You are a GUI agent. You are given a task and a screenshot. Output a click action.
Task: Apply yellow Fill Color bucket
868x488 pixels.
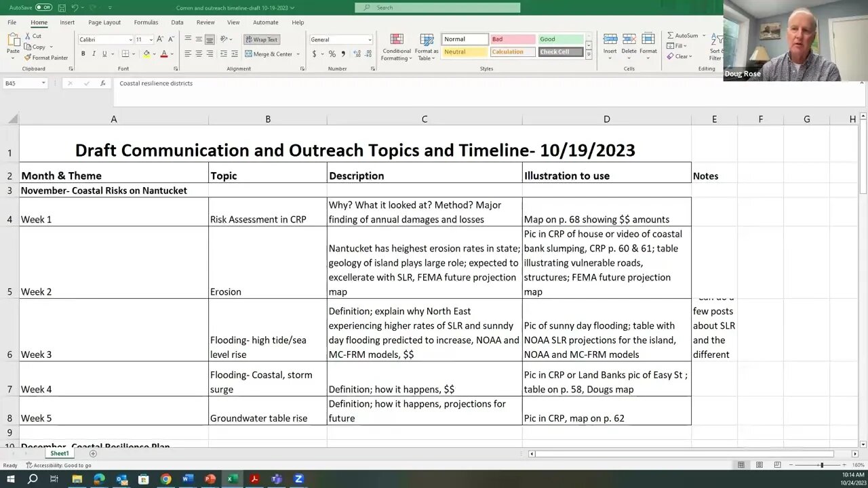point(146,54)
